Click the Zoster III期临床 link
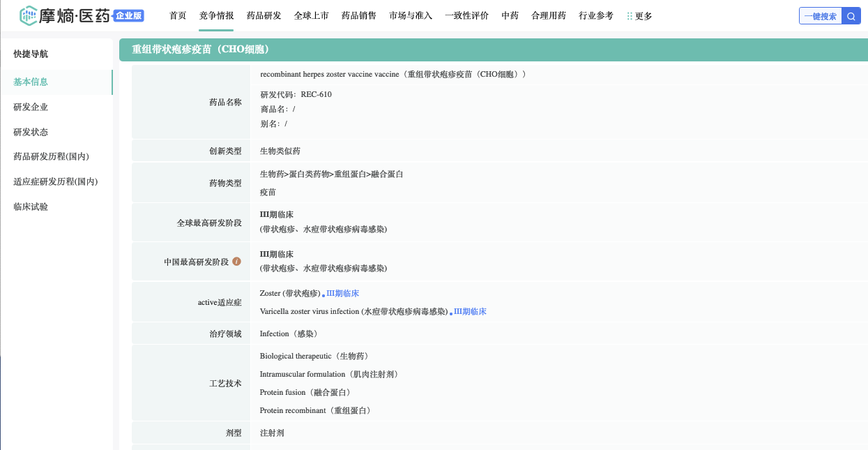Screen dimensions: 868x450 click(x=342, y=294)
